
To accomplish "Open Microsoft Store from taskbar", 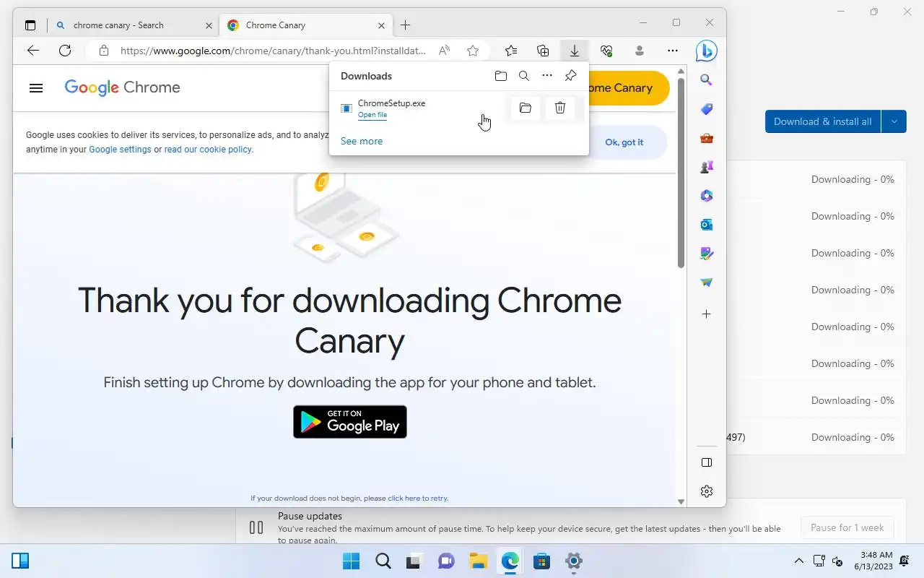I will [542, 561].
